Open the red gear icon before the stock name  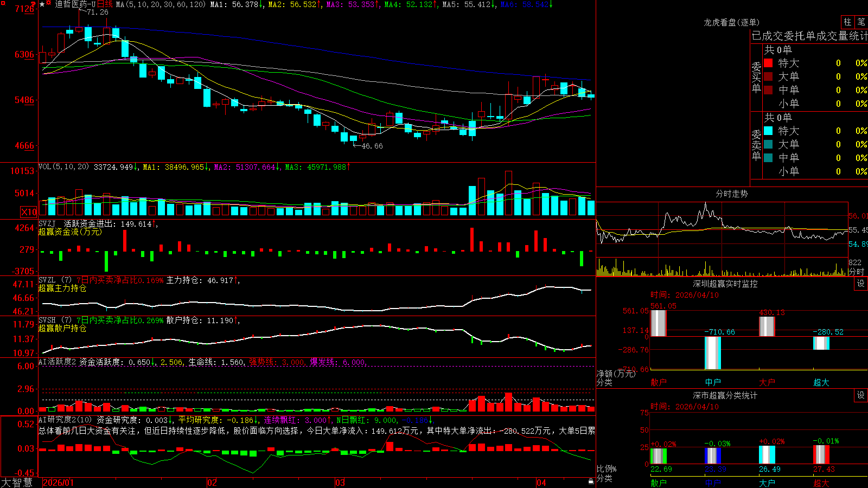[x=49, y=4]
